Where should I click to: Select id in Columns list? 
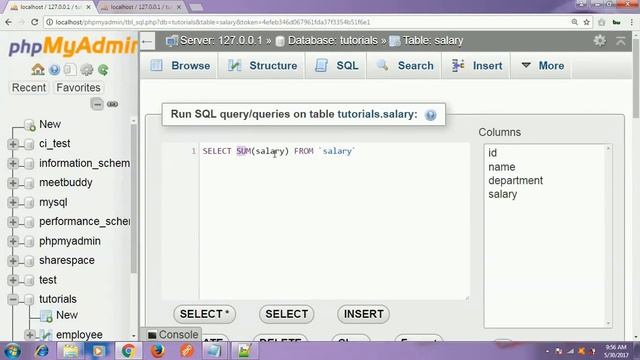tap(493, 153)
